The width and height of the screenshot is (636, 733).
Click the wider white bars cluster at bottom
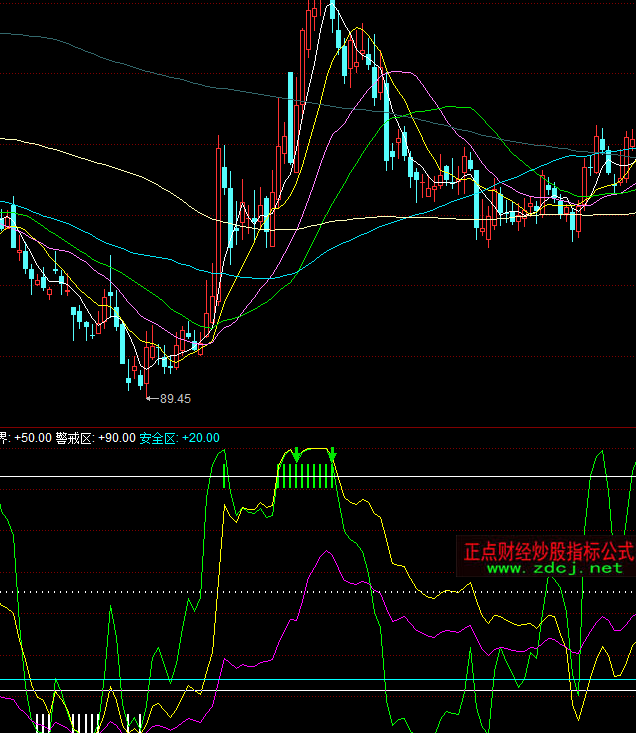85,723
